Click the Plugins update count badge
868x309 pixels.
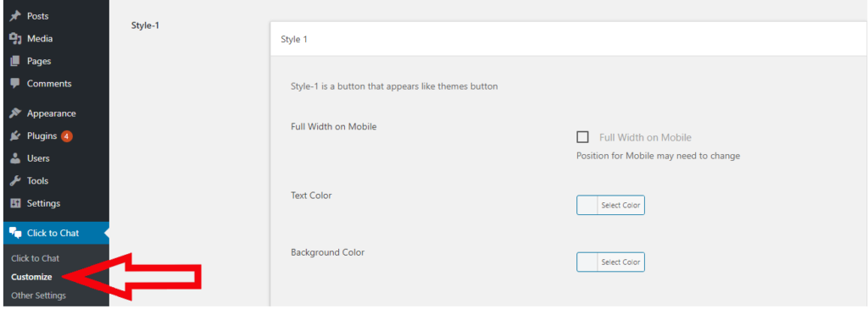coord(67,136)
